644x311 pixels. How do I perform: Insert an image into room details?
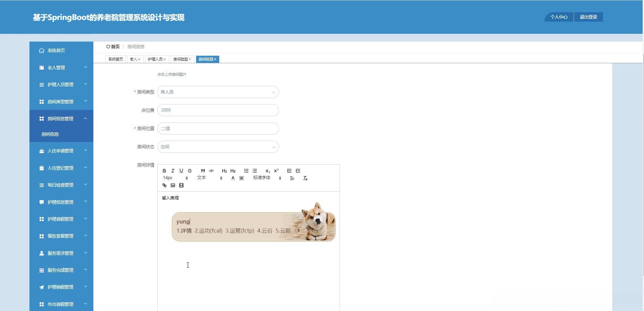coord(172,185)
